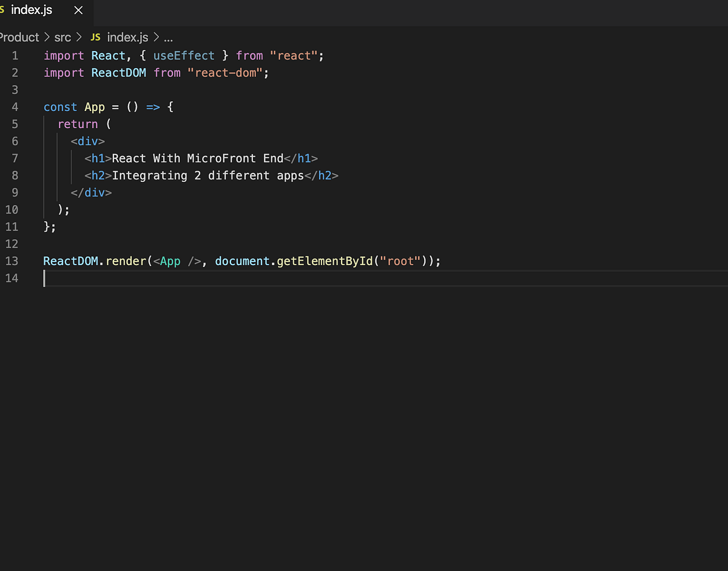Open the src breadcrumb entry
The width and height of the screenshot is (728, 571).
[x=62, y=37]
